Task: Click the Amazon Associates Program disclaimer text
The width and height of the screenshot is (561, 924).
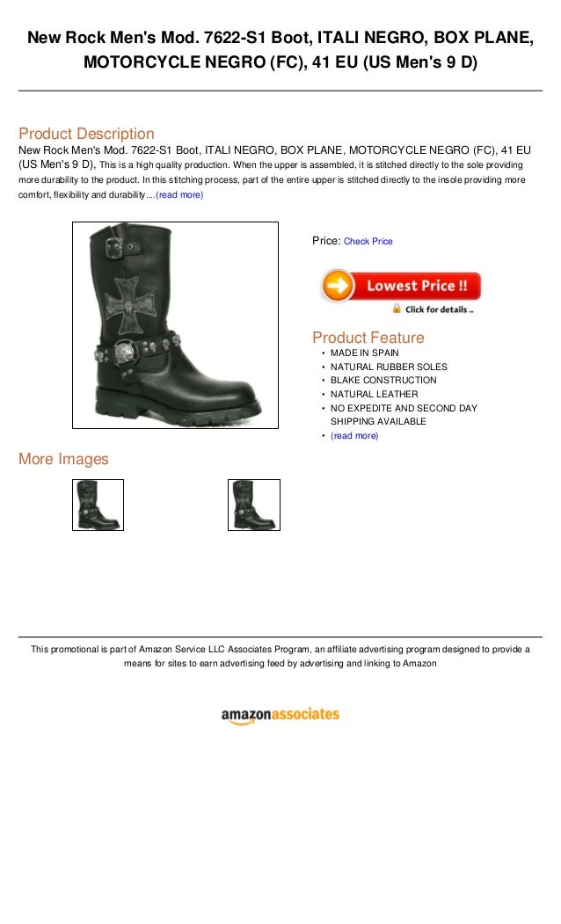Action: click(280, 656)
